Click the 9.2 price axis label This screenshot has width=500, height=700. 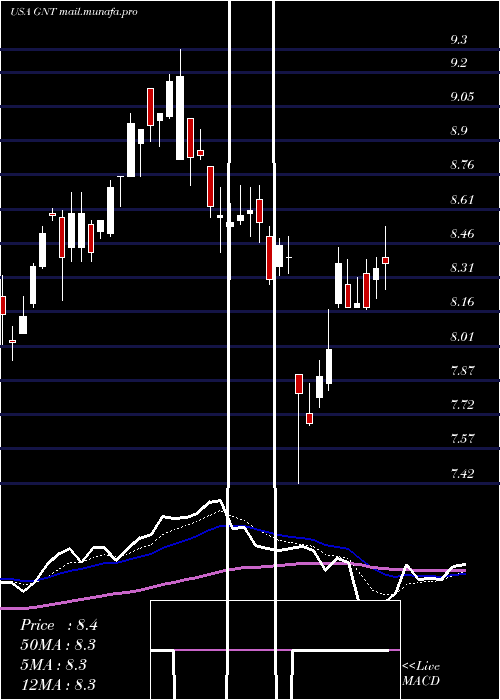click(458, 62)
